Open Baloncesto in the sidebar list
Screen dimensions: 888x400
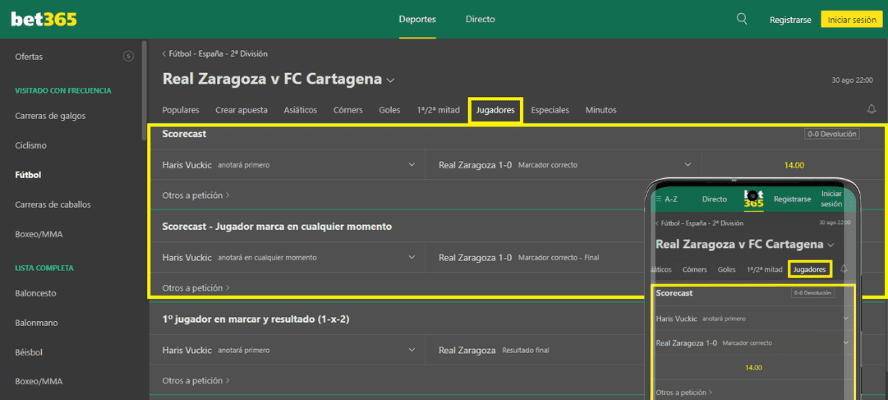36,293
